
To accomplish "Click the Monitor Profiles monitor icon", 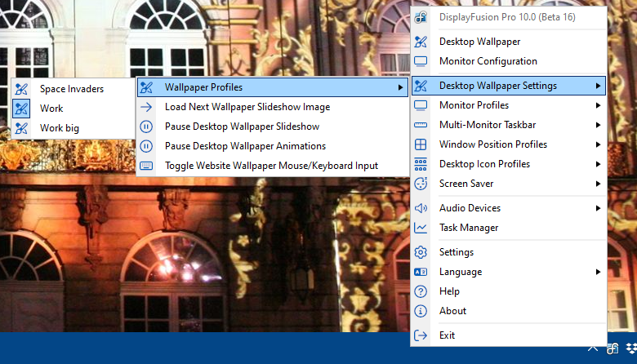I will pyautogui.click(x=421, y=105).
